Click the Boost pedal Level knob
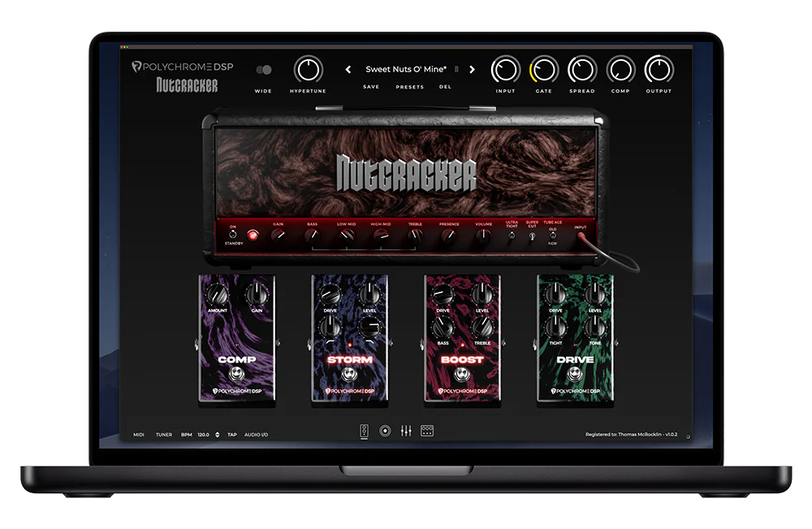This screenshot has width=812, height=529. click(482, 295)
